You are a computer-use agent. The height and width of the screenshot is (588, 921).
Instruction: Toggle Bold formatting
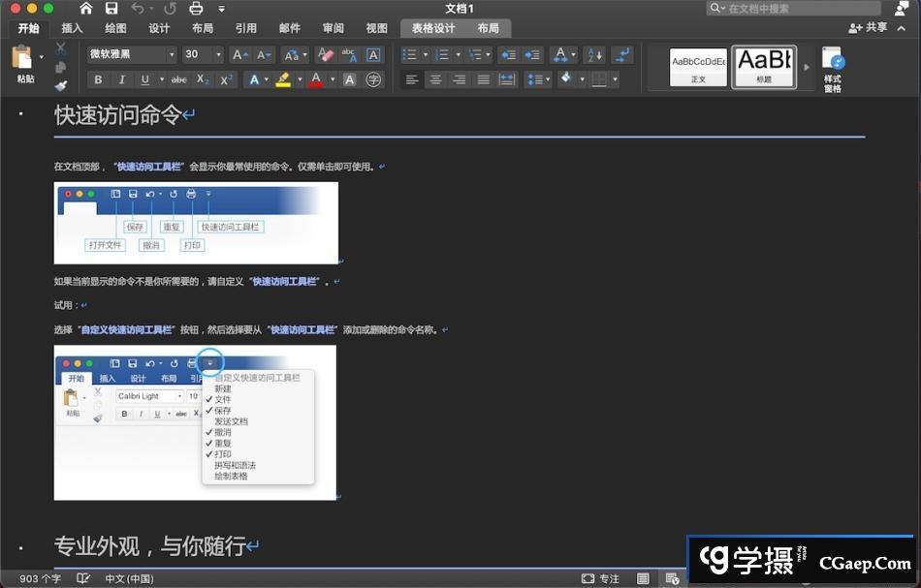click(98, 79)
